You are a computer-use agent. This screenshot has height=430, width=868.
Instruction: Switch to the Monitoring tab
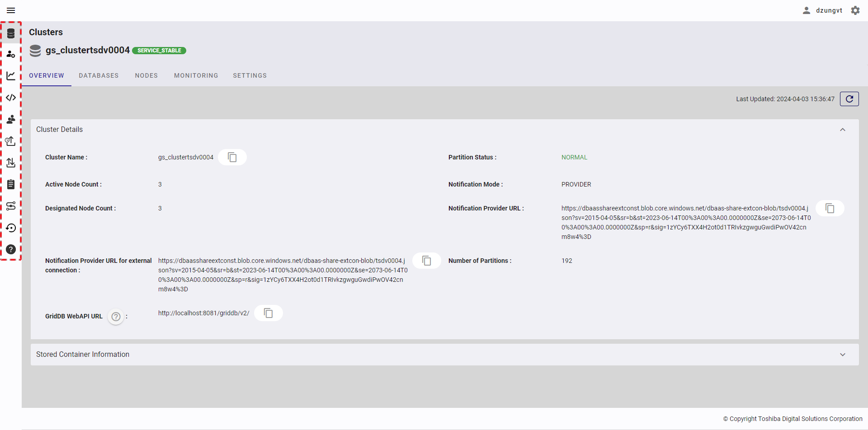pyautogui.click(x=196, y=75)
